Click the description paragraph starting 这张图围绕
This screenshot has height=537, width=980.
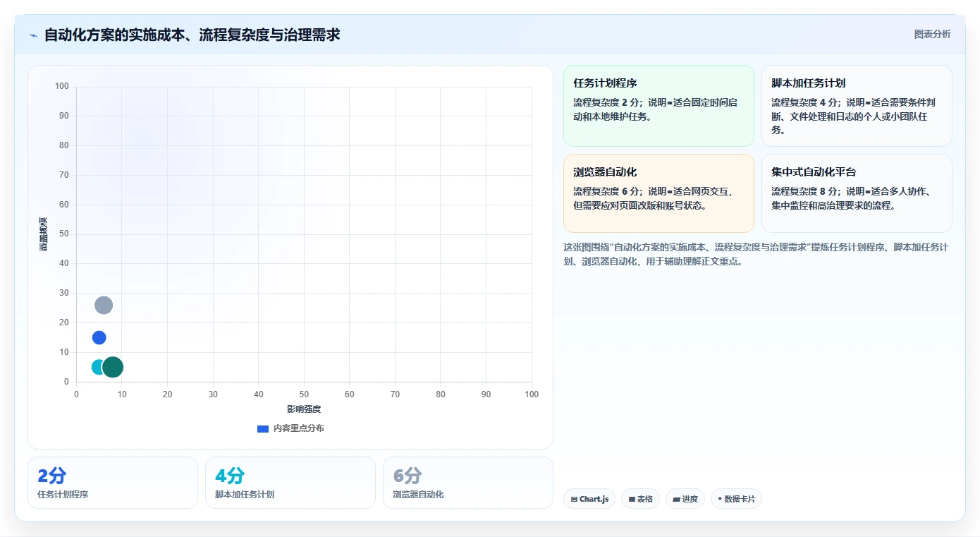[757, 254]
